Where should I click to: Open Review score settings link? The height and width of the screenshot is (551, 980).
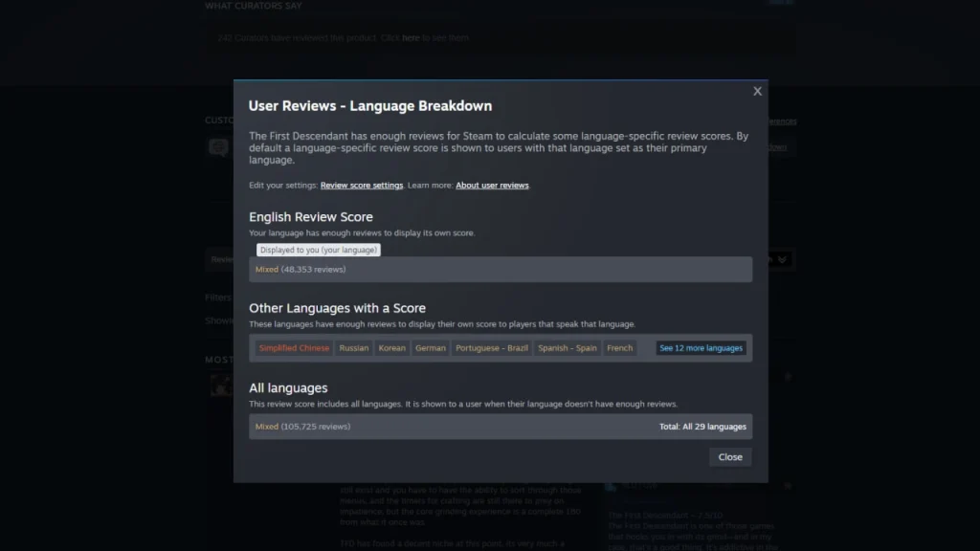pos(361,186)
